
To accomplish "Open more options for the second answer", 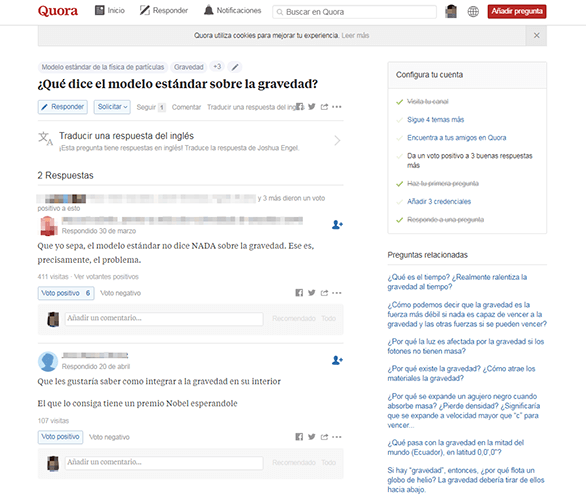I will pyautogui.click(x=337, y=437).
